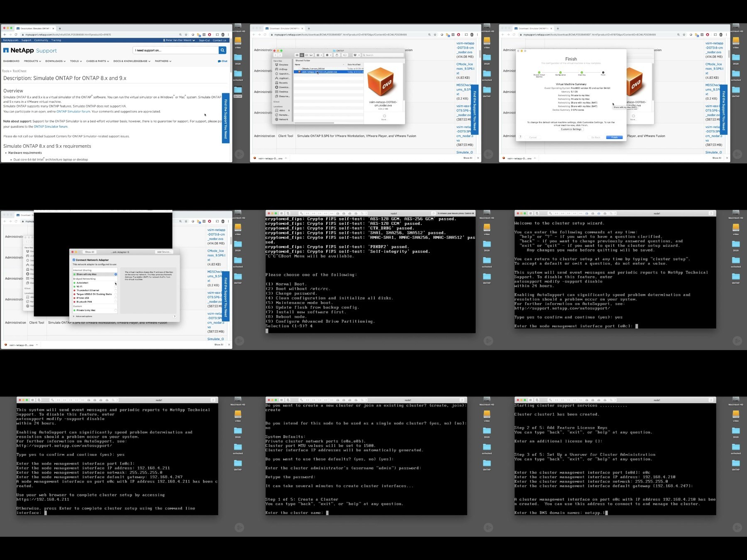
Task: Open the Chat bubble on NetApp Support
Action: tap(222, 61)
